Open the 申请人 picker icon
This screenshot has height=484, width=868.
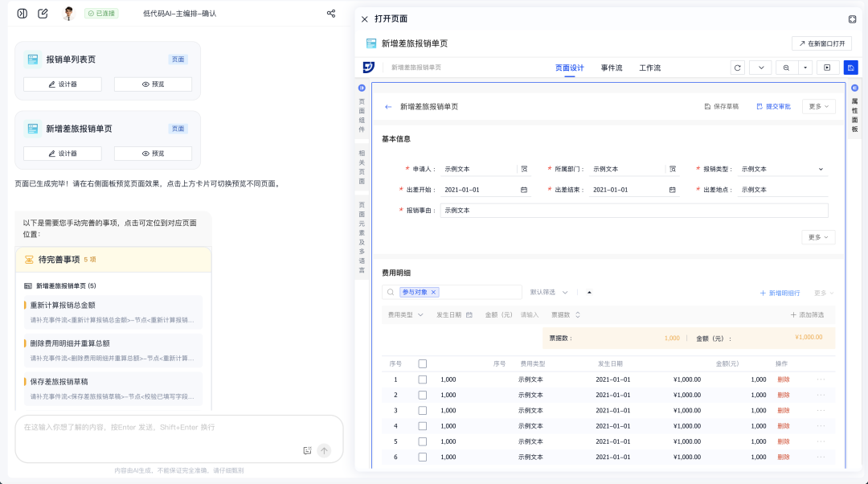pos(524,169)
